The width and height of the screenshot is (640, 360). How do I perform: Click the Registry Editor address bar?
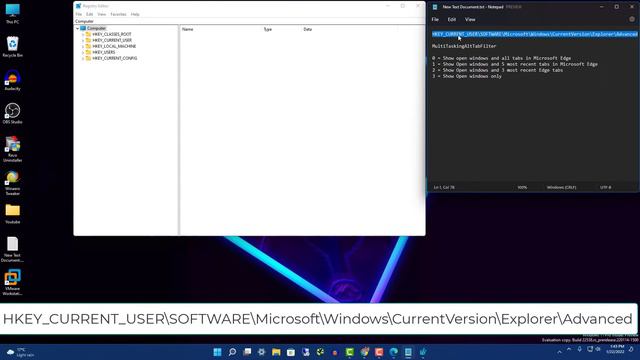[x=249, y=21]
